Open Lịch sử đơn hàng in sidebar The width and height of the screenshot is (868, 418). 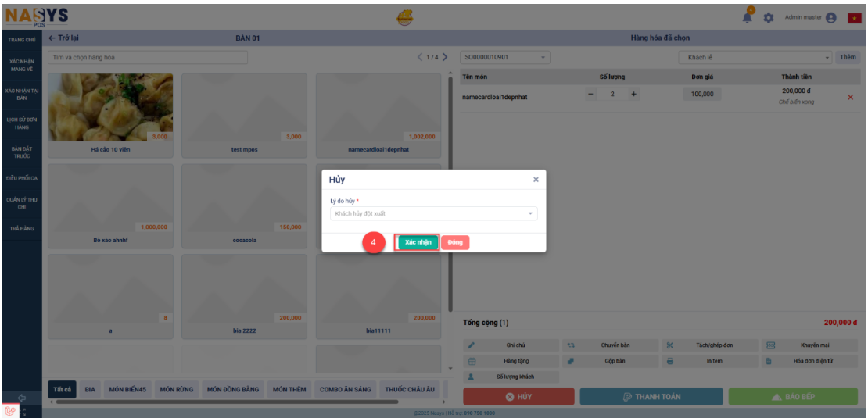pos(21,123)
